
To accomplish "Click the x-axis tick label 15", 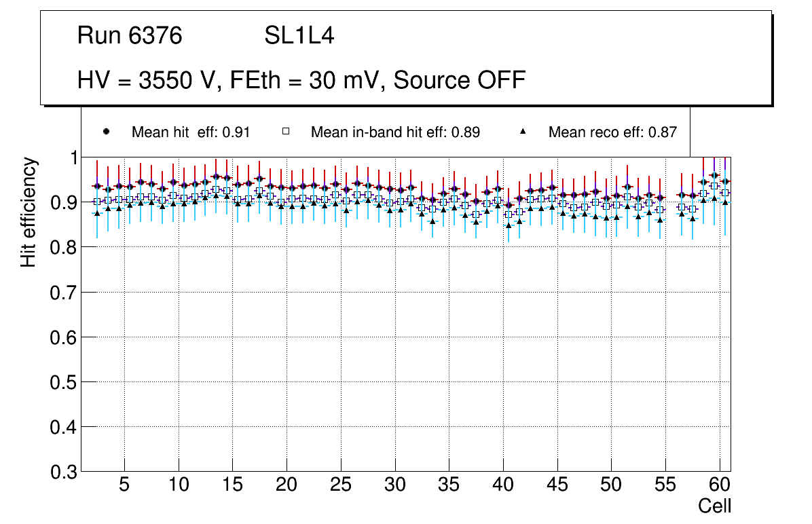I will (x=232, y=485).
